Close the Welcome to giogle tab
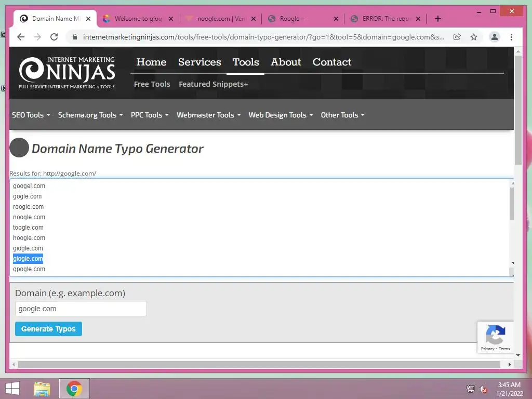Viewport: 532px width, 399px height. (171, 19)
